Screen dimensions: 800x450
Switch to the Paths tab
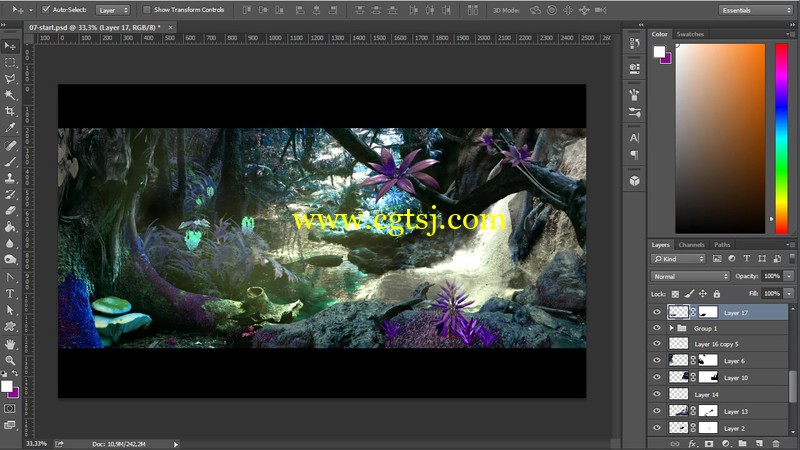[722, 245]
